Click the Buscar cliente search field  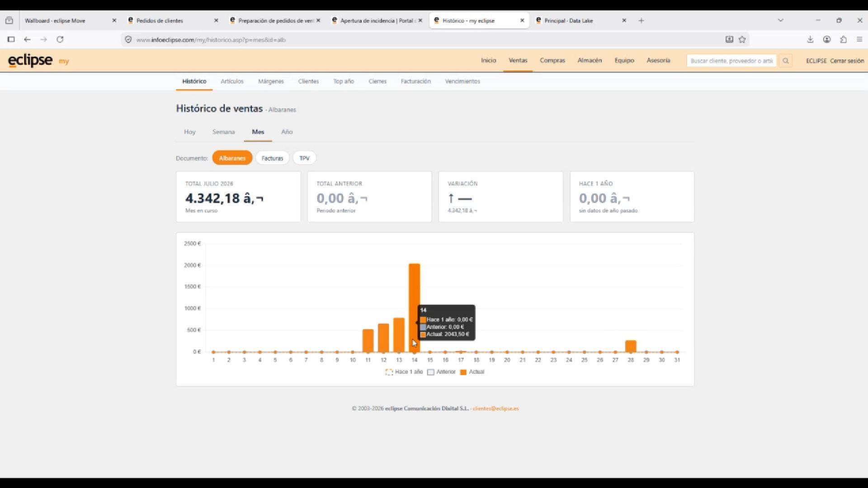pos(731,61)
